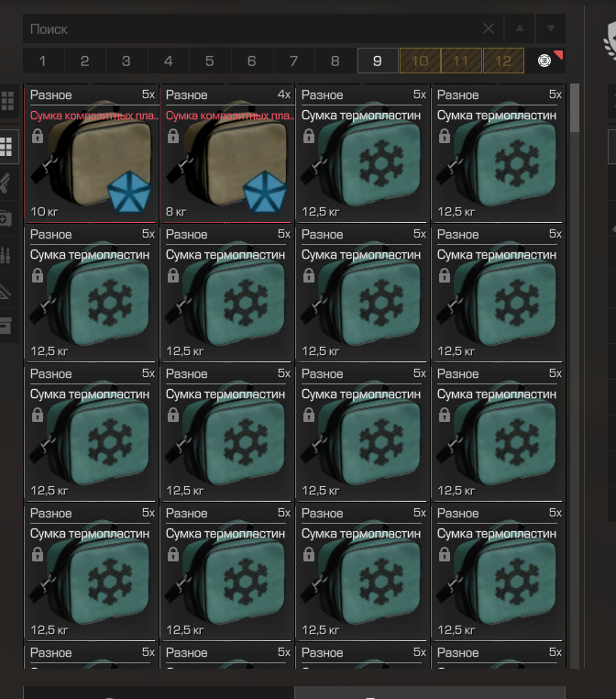Clear the search with the X icon
Screen dimensions: 616x699
click(x=489, y=29)
